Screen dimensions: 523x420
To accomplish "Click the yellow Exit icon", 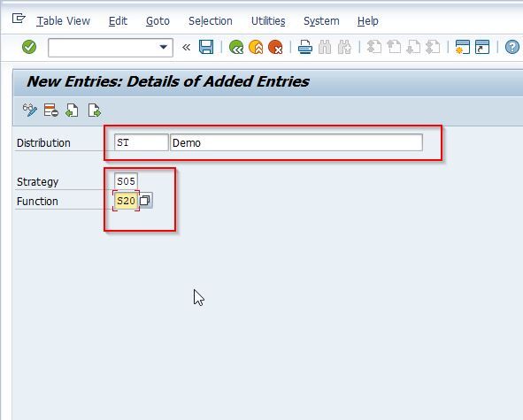I will (256, 47).
